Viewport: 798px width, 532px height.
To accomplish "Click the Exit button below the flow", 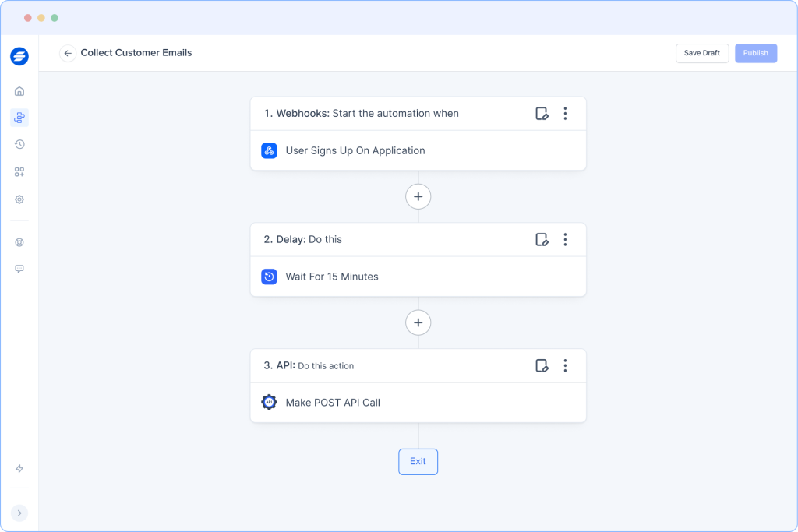I will (x=418, y=461).
